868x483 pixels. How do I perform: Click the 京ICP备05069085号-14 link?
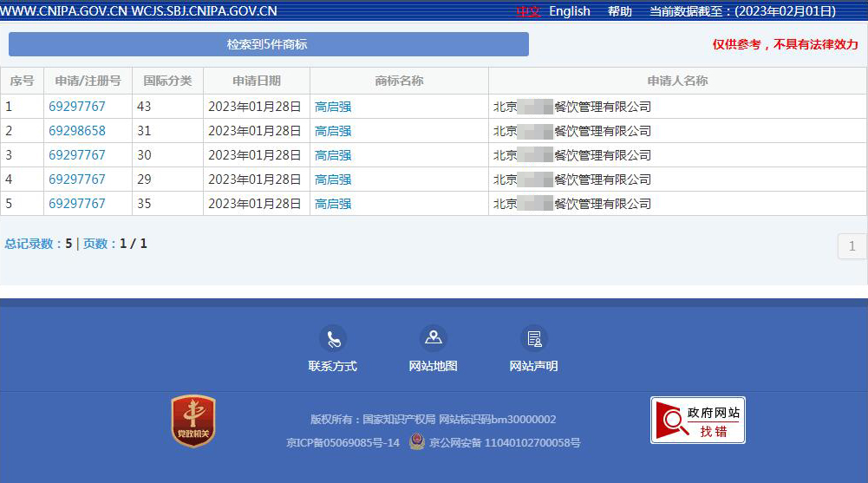pyautogui.click(x=343, y=442)
